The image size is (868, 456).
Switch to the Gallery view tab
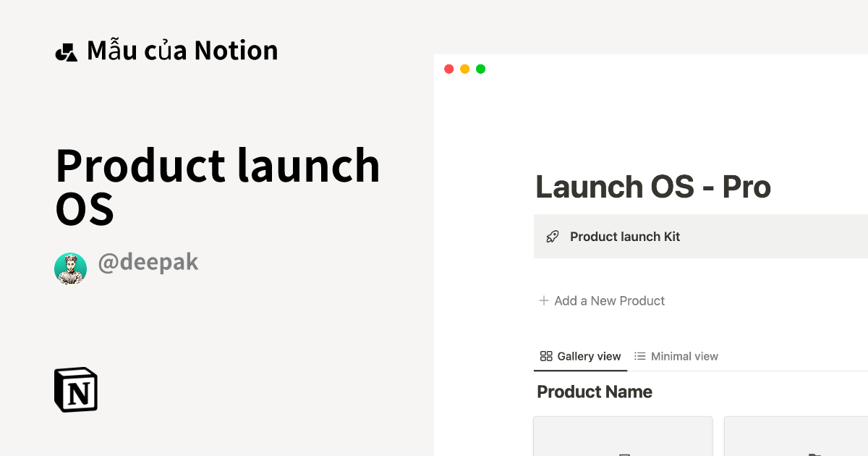[580, 356]
